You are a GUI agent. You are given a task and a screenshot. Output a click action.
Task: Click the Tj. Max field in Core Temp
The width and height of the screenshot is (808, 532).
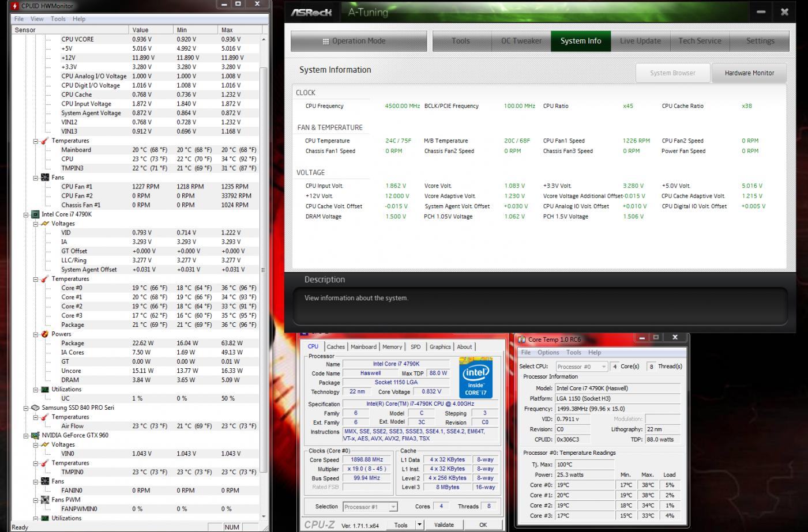(x=585, y=465)
